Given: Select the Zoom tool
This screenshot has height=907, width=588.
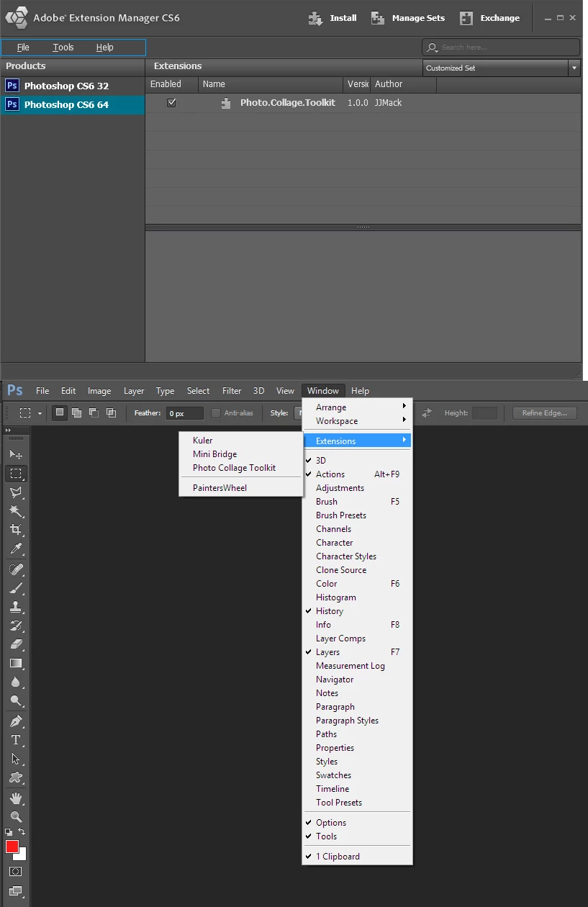Looking at the screenshot, I should (x=16, y=817).
